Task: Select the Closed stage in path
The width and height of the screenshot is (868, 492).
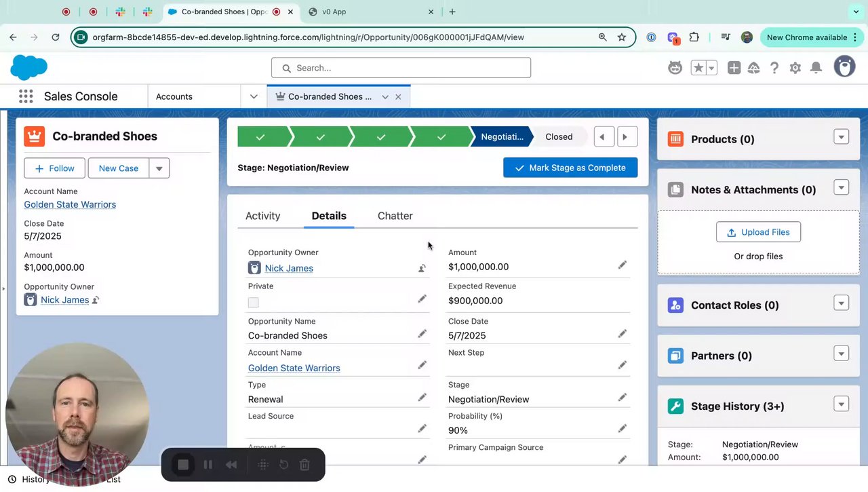Action: tap(559, 136)
